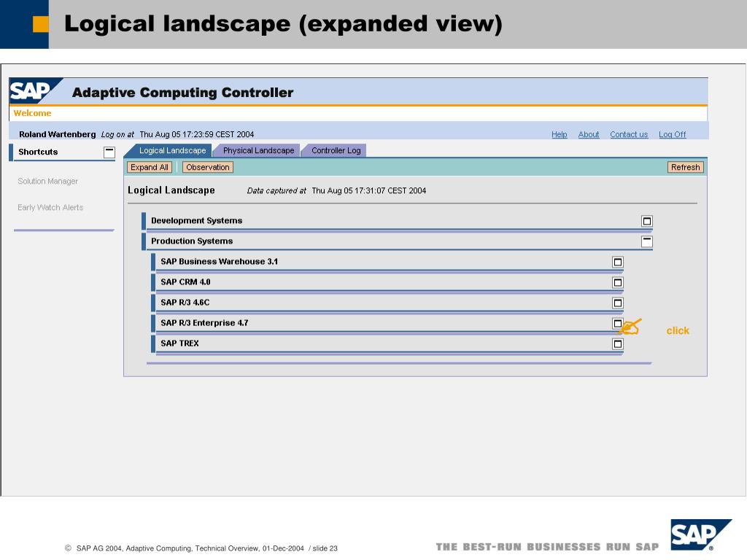Open the Physical Landscape tab
The width and height of the screenshot is (747, 560).
[258, 150]
